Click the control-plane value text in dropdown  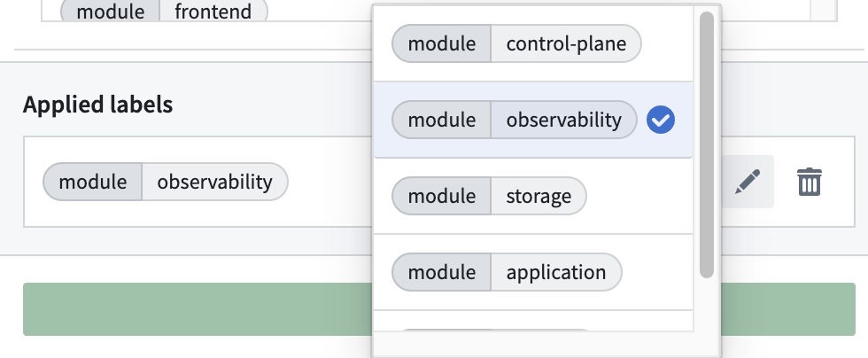click(566, 43)
